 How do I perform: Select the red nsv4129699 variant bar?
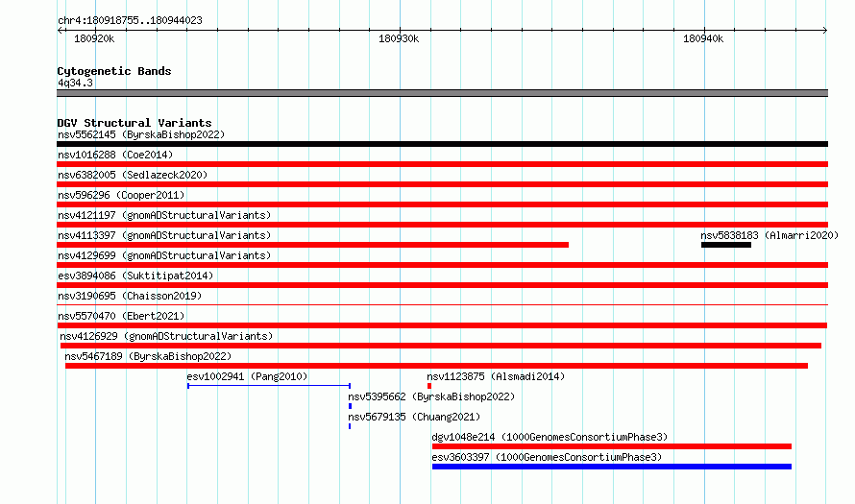[442, 265]
